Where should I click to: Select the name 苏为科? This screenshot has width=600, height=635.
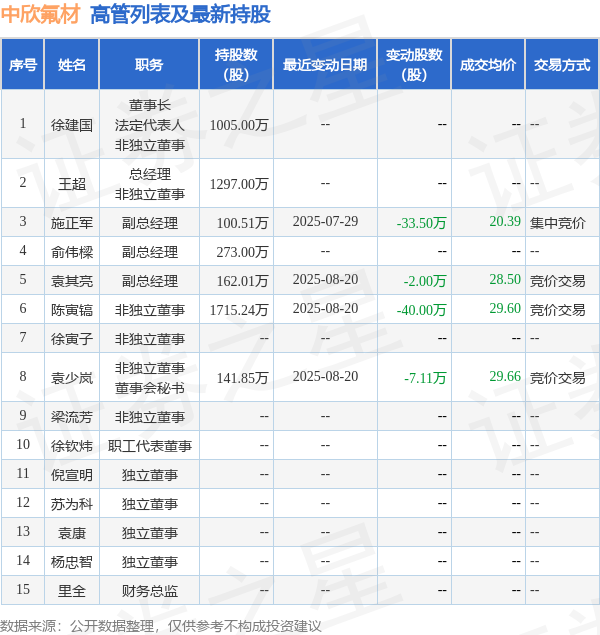point(72,504)
